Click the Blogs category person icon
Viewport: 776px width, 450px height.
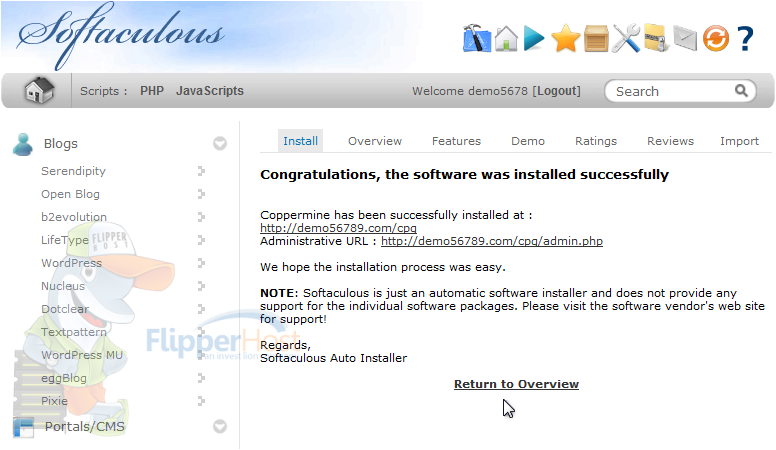23,144
